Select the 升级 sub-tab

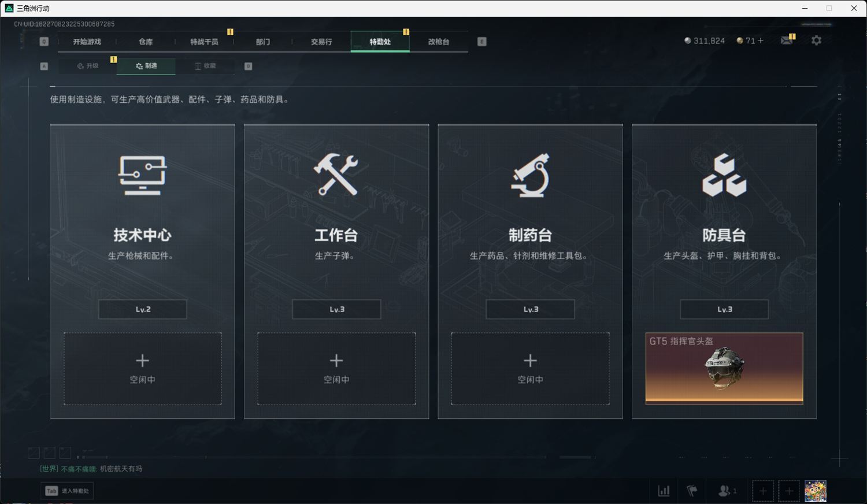click(88, 66)
